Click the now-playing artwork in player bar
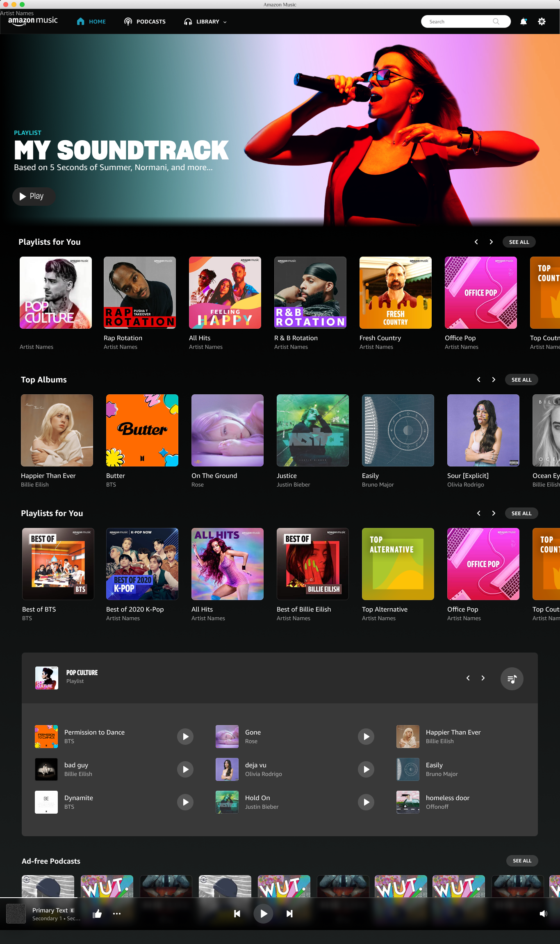 click(x=16, y=914)
